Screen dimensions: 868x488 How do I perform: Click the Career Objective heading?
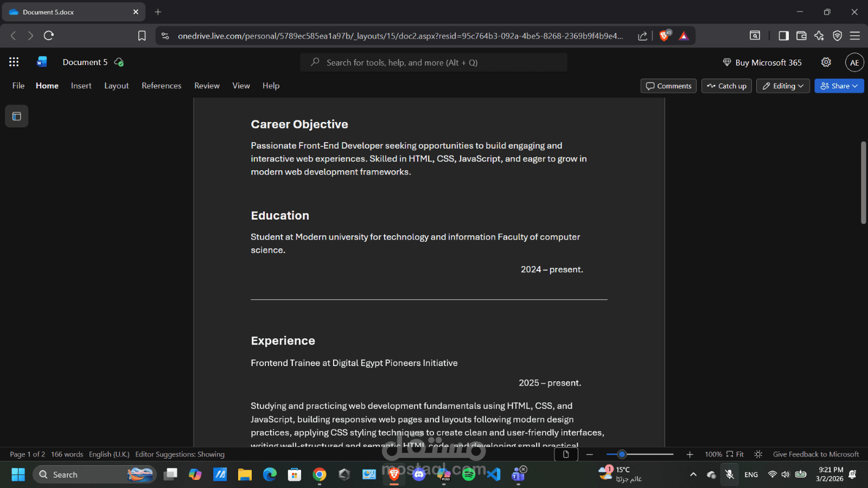coord(299,124)
